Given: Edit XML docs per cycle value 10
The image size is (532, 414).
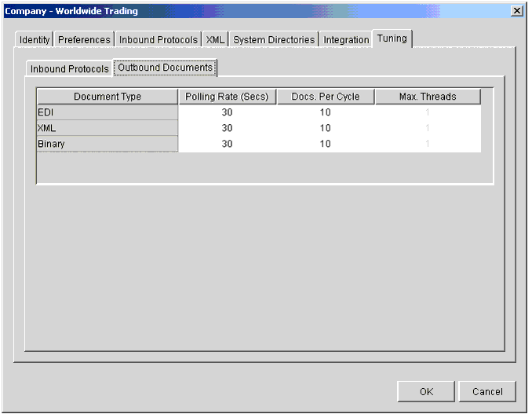Looking at the screenshot, I should [326, 128].
